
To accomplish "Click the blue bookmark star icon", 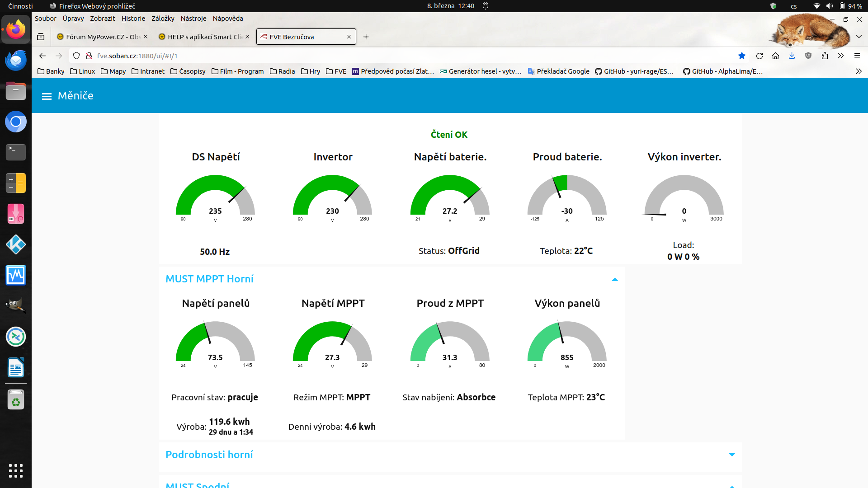I will (742, 56).
